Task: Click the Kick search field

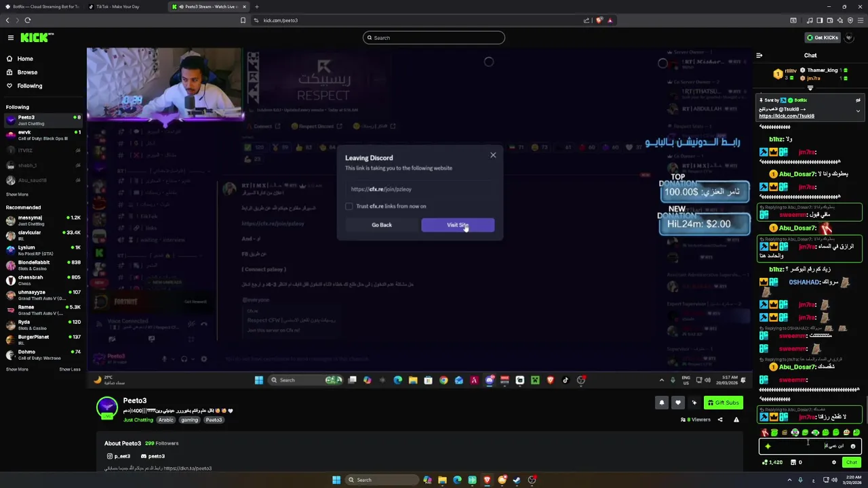Action: pos(434,38)
